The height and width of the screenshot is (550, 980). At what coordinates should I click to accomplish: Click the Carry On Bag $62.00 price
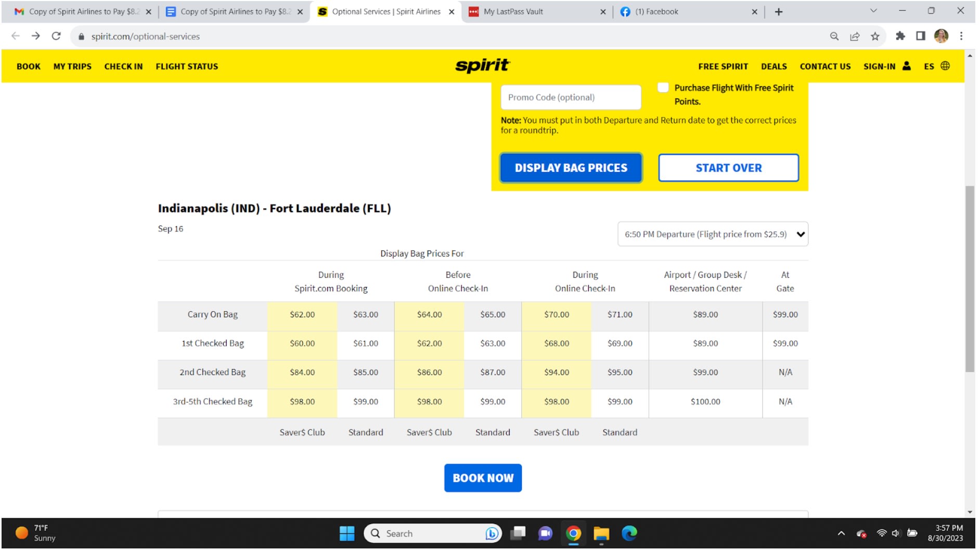302,315
